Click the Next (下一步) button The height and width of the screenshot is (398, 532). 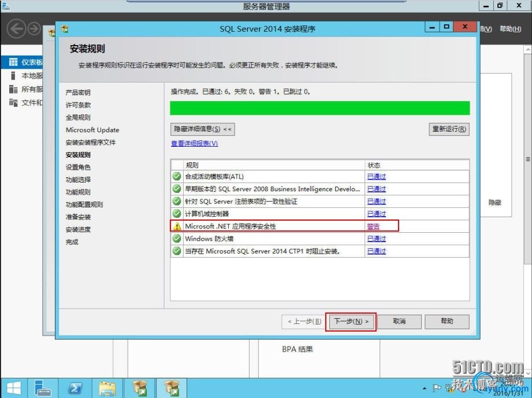(351, 321)
